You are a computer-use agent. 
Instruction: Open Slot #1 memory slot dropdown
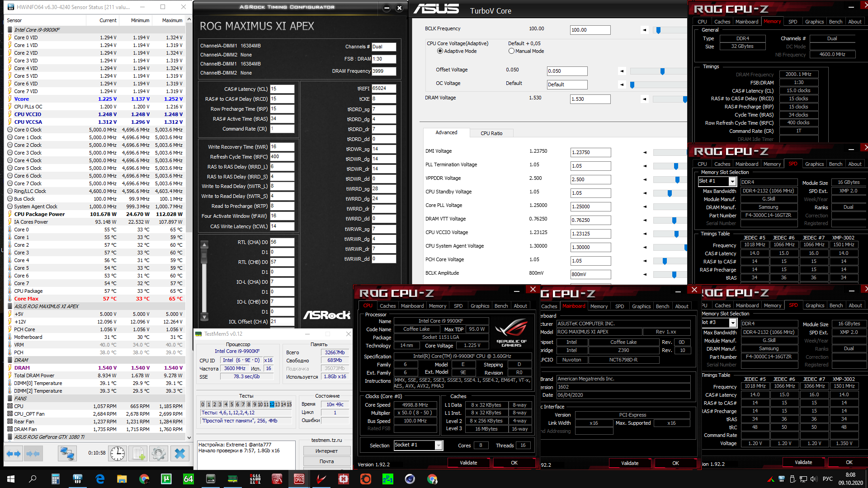[732, 181]
